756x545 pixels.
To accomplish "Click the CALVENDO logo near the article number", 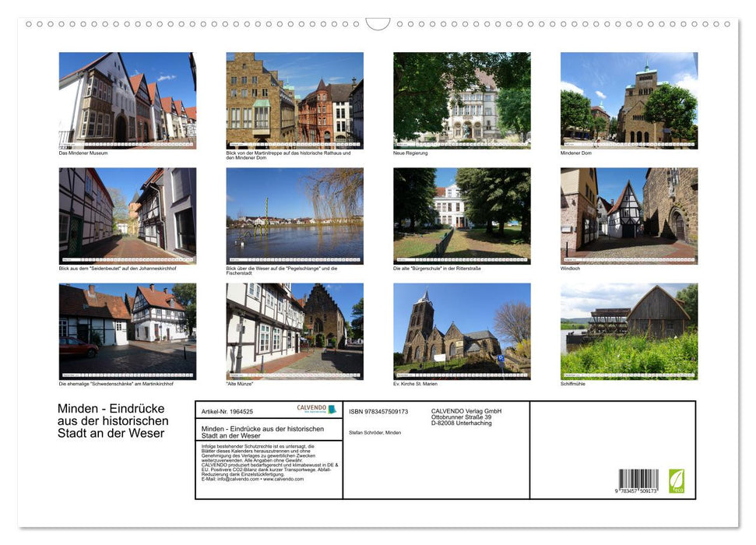I will pyautogui.click(x=311, y=409).
